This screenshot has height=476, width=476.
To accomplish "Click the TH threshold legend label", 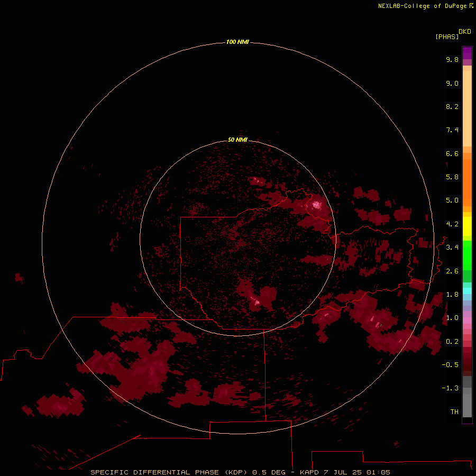I will point(454,412).
